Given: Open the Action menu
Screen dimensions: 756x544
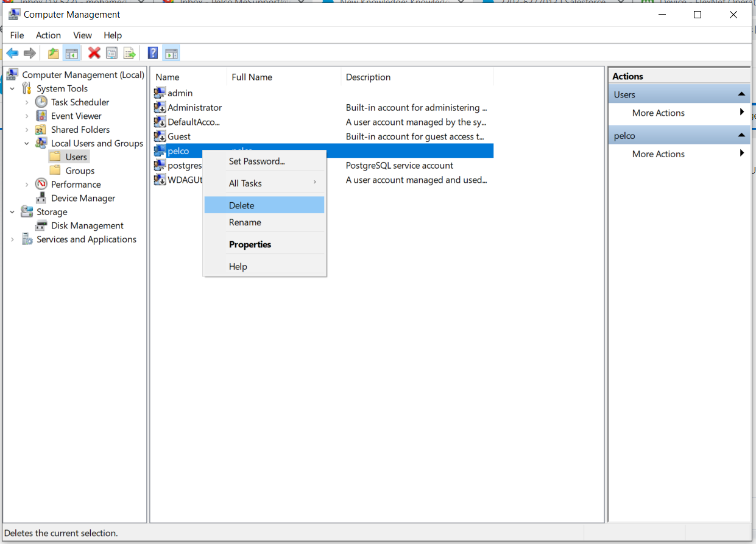Looking at the screenshot, I should [x=48, y=35].
